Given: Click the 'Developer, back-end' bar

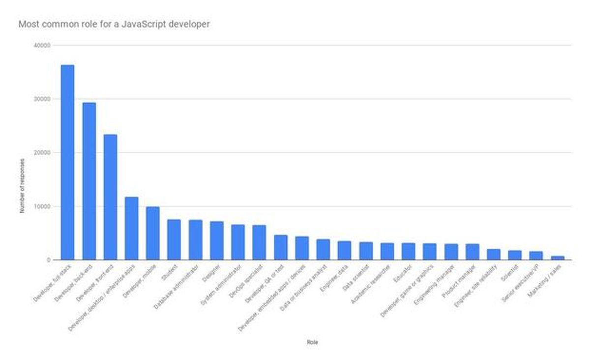Looking at the screenshot, I should coord(88,182).
